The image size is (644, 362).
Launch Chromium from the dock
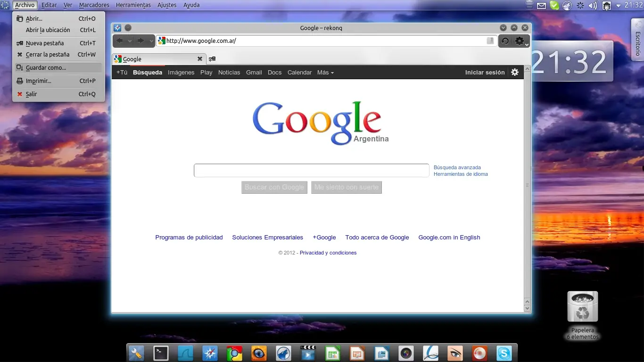[234, 353]
